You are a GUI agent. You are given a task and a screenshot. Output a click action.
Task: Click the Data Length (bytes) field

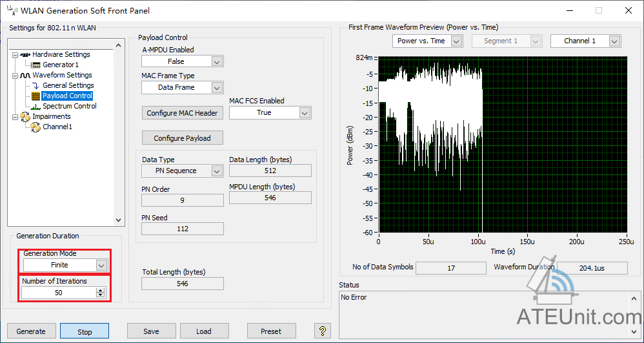click(270, 171)
